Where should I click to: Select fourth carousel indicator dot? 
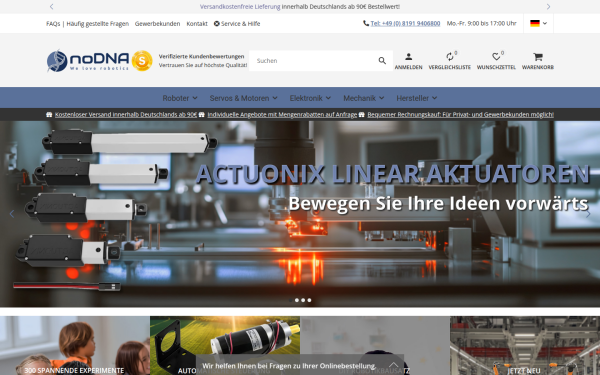(x=309, y=300)
